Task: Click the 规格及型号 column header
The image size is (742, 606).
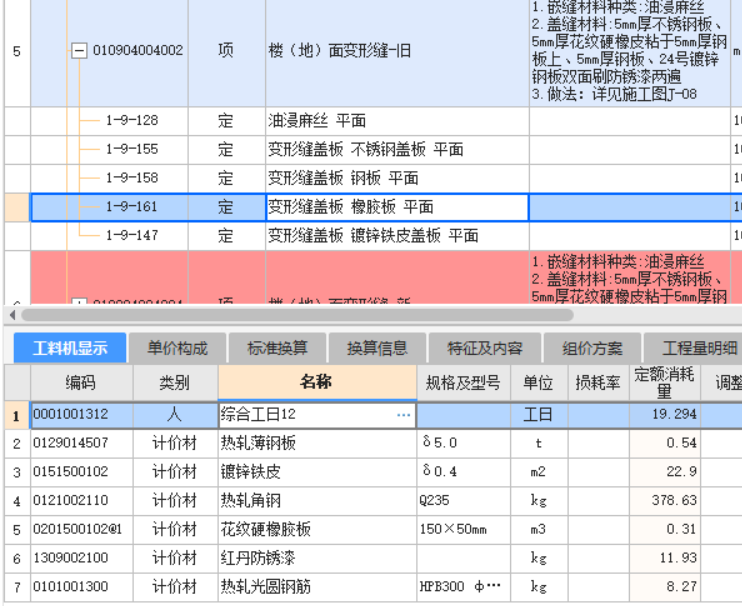Action: pos(463,382)
